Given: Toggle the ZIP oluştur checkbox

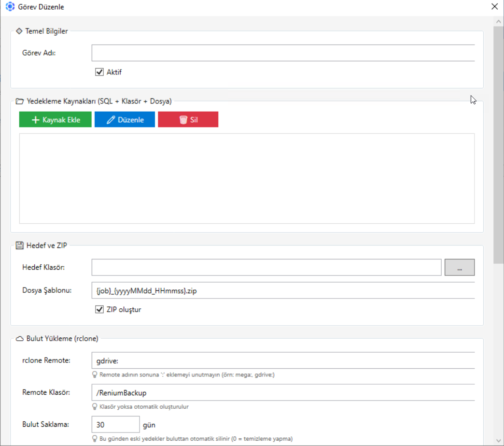Looking at the screenshot, I should click(x=99, y=309).
